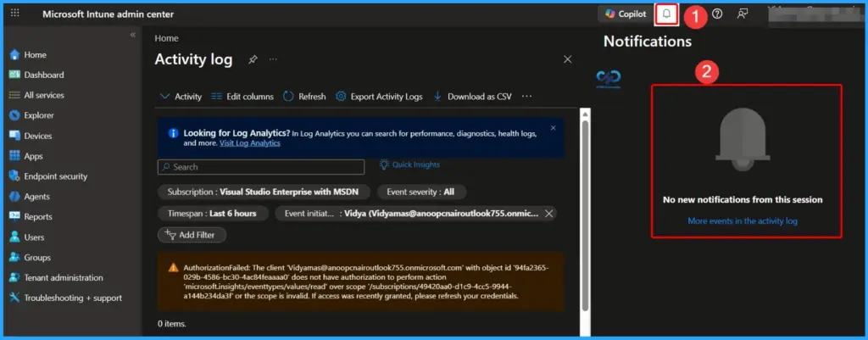Open More events in the activity log
The image size is (868, 340).
click(x=743, y=221)
